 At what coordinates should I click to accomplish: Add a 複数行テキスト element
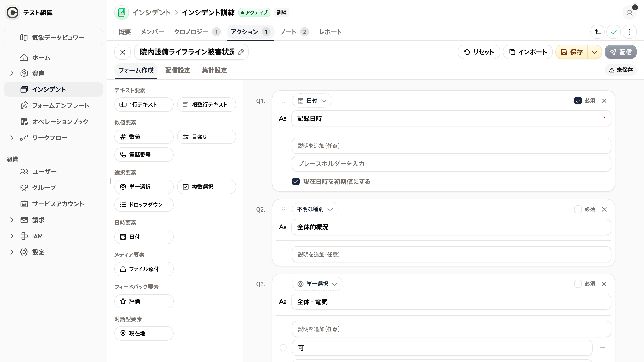point(206,104)
